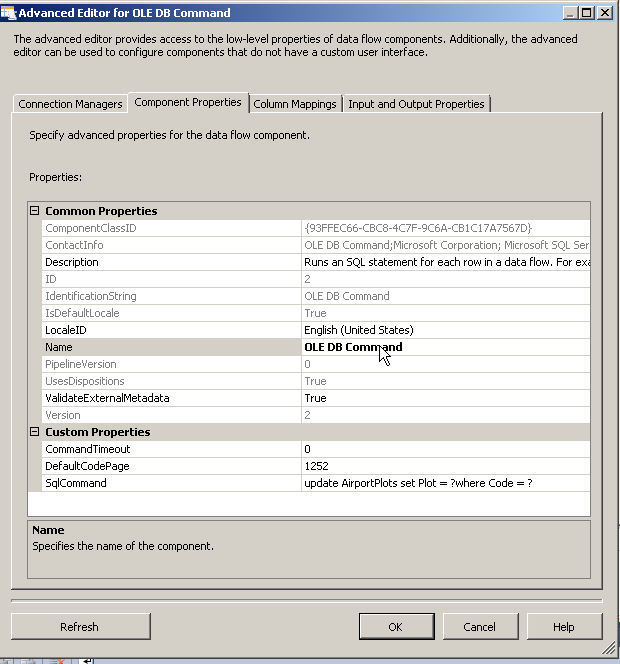Confirm with the OK button

point(396,626)
